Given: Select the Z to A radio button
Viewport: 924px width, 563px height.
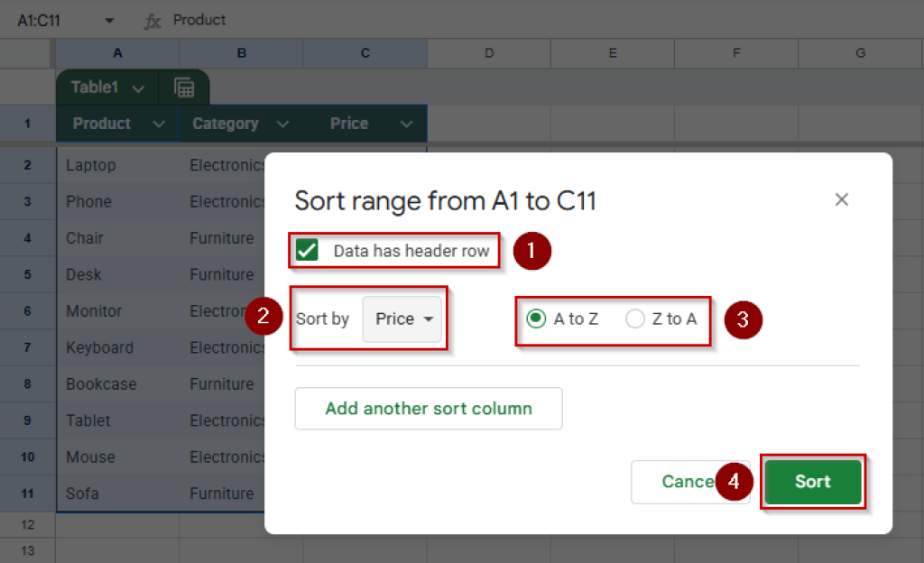Looking at the screenshot, I should (634, 318).
